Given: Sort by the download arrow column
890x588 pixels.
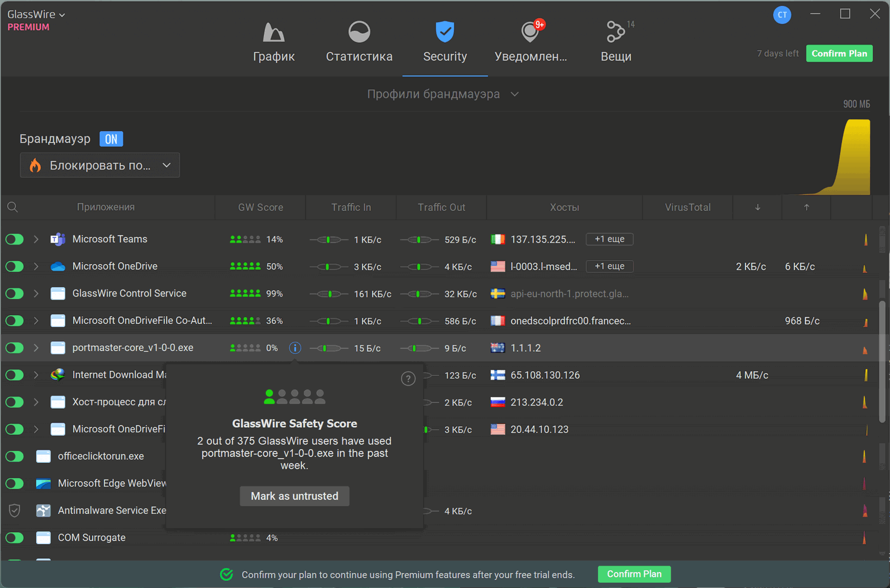Looking at the screenshot, I should pyautogui.click(x=758, y=207).
